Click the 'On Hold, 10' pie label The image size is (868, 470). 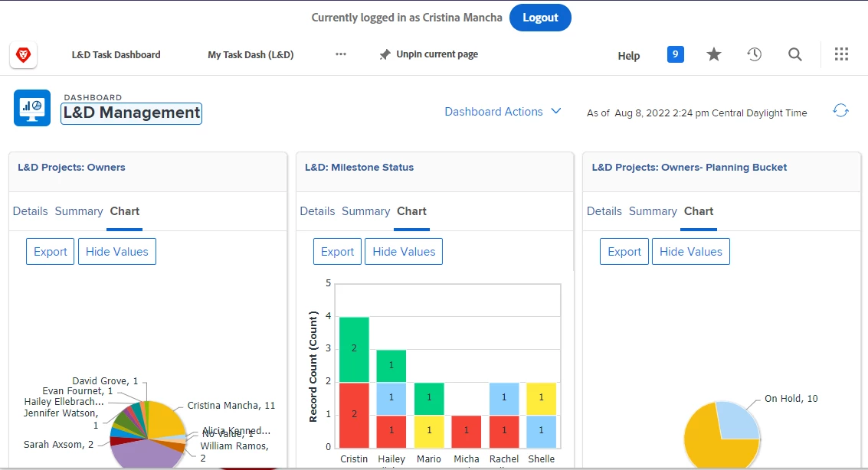(791, 399)
